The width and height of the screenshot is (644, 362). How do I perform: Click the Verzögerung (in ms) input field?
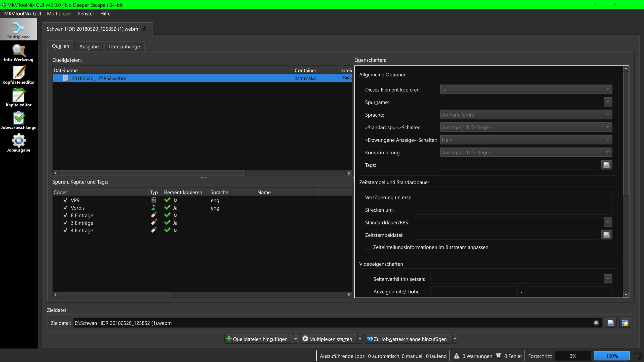coord(513,197)
